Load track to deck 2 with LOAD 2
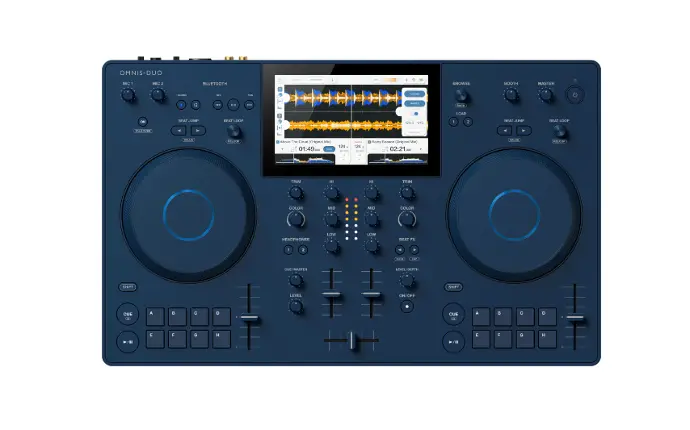This screenshot has width=690, height=430. pos(468,122)
